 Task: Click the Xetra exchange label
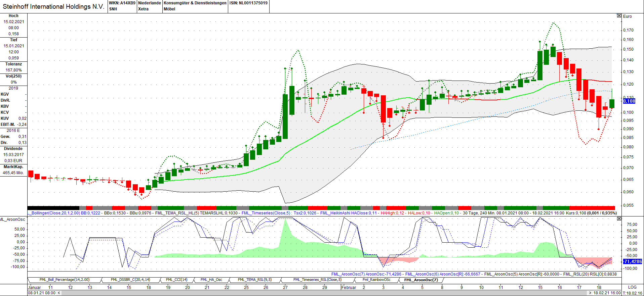143,9
